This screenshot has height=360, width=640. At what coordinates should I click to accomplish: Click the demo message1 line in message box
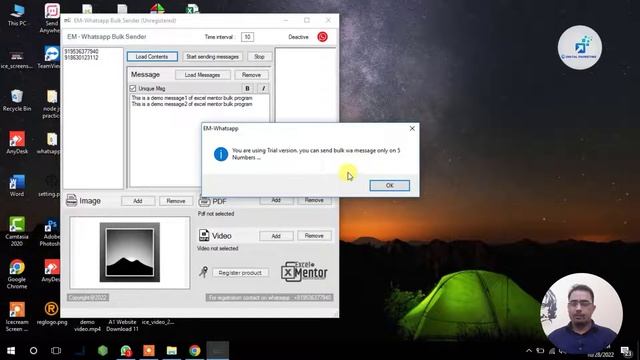192,98
